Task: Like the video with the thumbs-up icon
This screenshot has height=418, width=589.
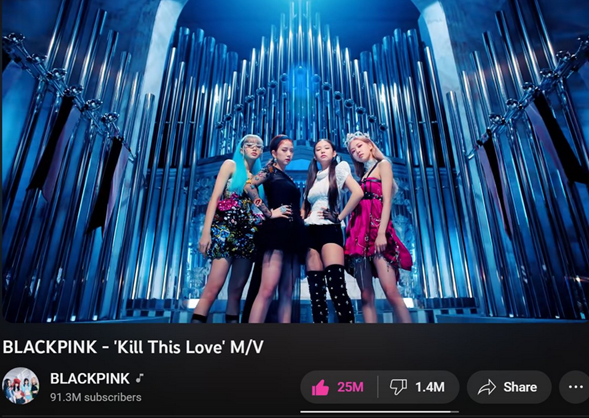Action: [320, 388]
